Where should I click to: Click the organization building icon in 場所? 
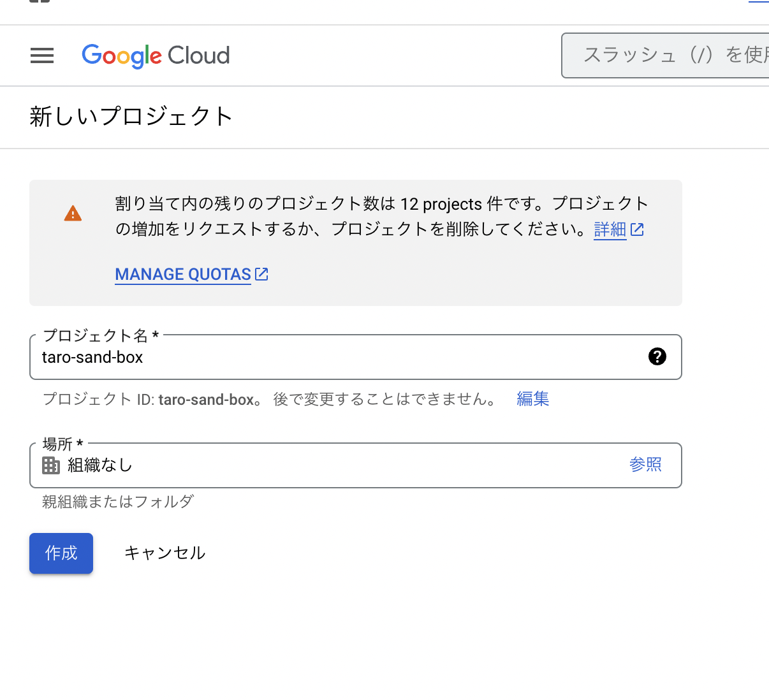[x=51, y=465]
